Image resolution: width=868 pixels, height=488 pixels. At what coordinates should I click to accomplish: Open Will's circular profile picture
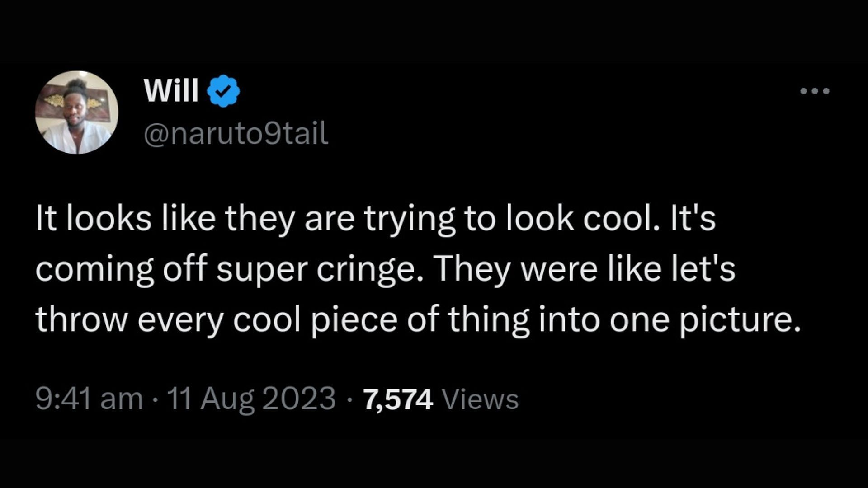[x=77, y=112]
